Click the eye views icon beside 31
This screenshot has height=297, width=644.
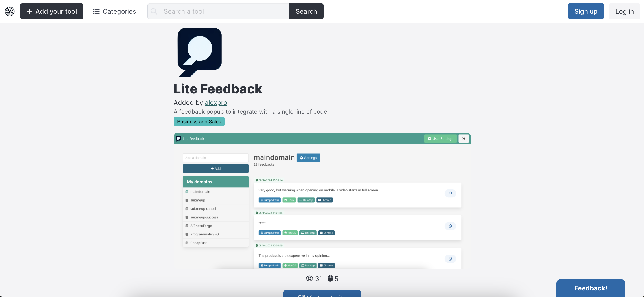[x=309, y=279]
